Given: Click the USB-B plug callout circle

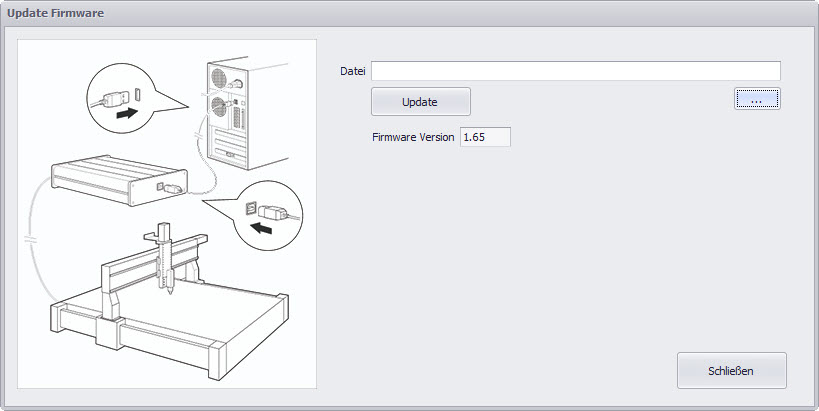Looking at the screenshot, I should pyautogui.click(x=268, y=216).
